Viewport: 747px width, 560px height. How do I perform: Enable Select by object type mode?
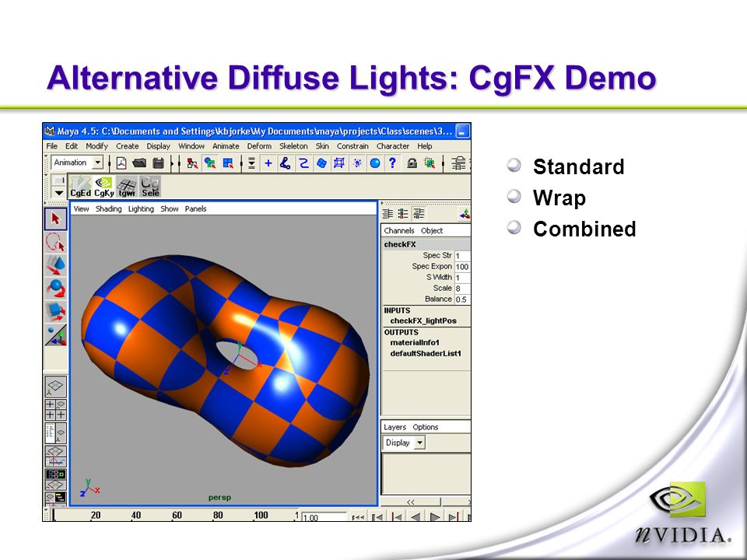[x=210, y=163]
